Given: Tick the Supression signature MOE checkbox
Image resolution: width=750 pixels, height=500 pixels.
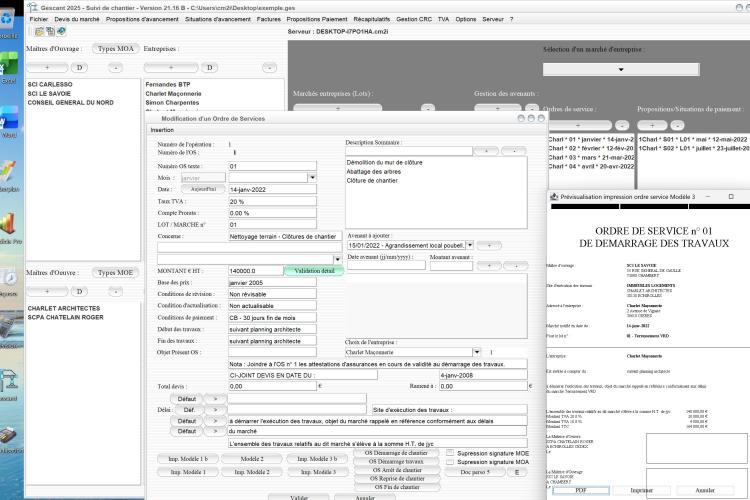Looking at the screenshot, I should pyautogui.click(x=450, y=453).
